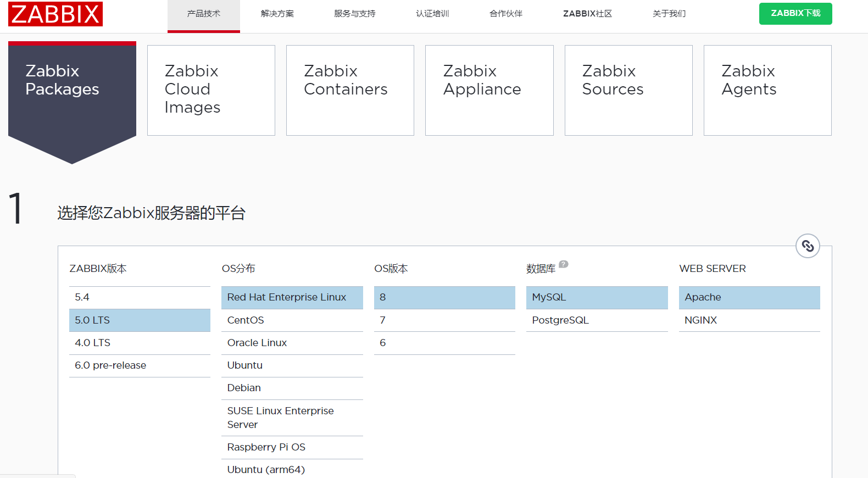This screenshot has height=478, width=868.
Task: Select Zabbix version 4.0 LTS
Action: (140, 343)
